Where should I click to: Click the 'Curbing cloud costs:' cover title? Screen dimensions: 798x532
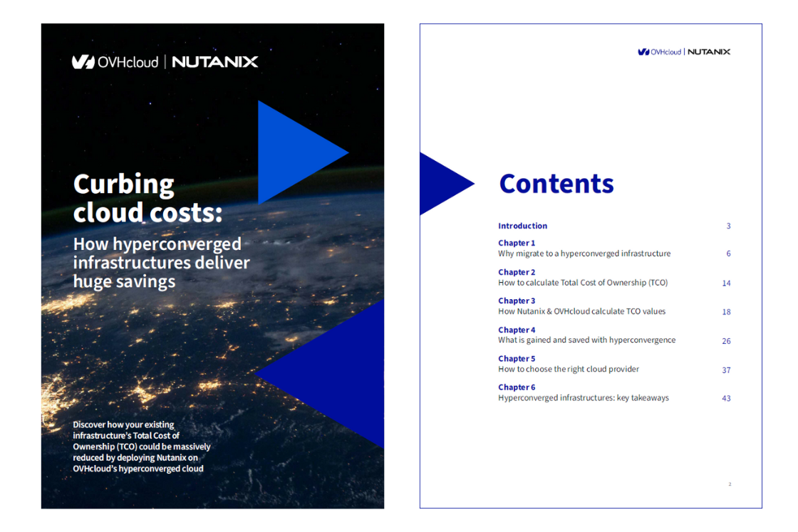pyautogui.click(x=147, y=199)
